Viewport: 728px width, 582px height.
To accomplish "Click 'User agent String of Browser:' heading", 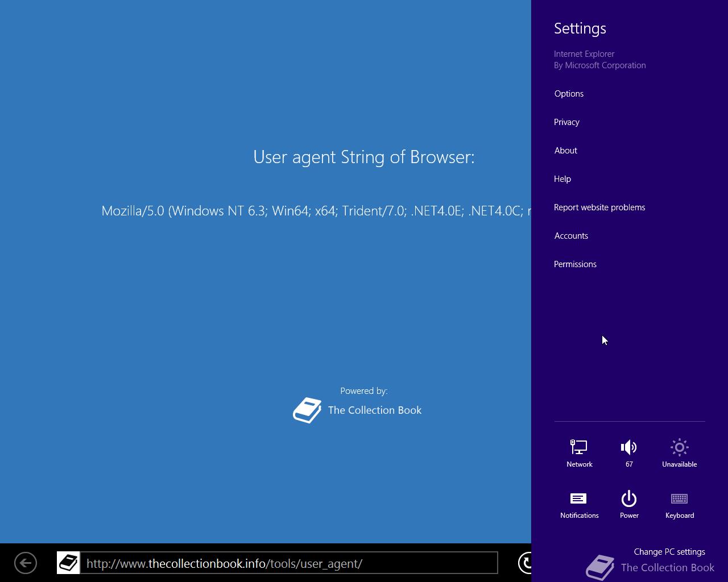I will click(364, 157).
